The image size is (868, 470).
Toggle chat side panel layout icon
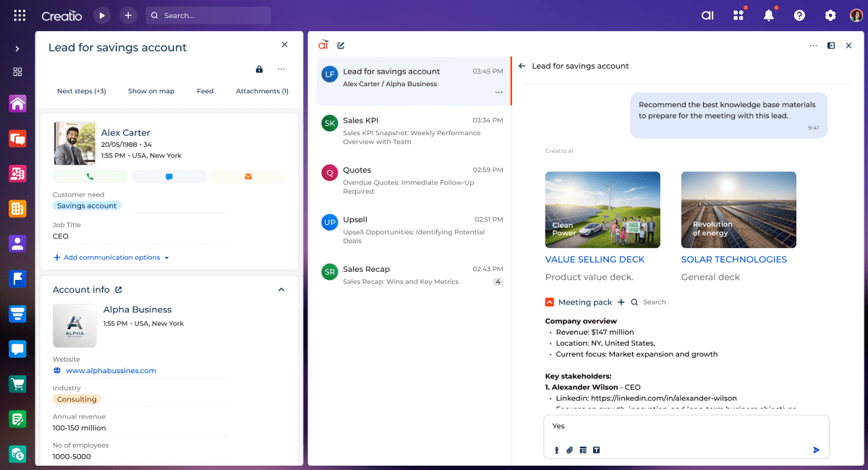pyautogui.click(x=831, y=46)
